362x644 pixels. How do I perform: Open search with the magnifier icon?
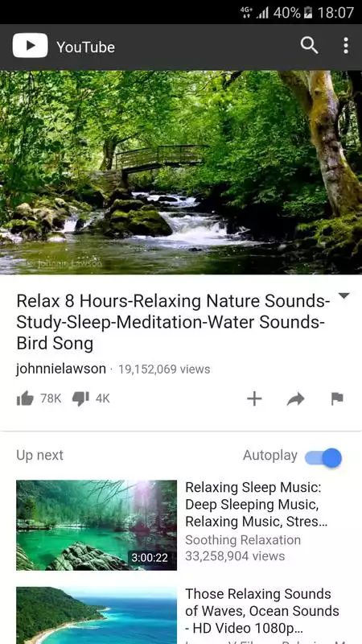(309, 46)
